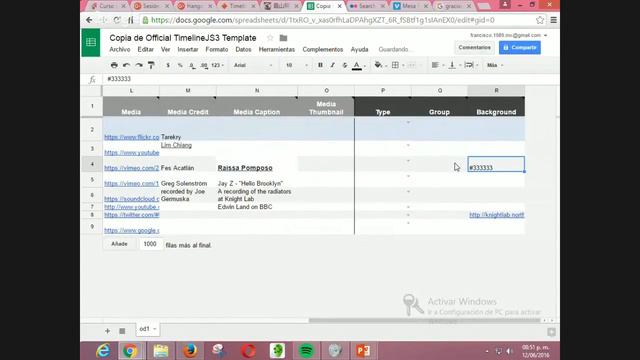Toggle strikethrough formatting
640x360 pixels.
click(344, 65)
